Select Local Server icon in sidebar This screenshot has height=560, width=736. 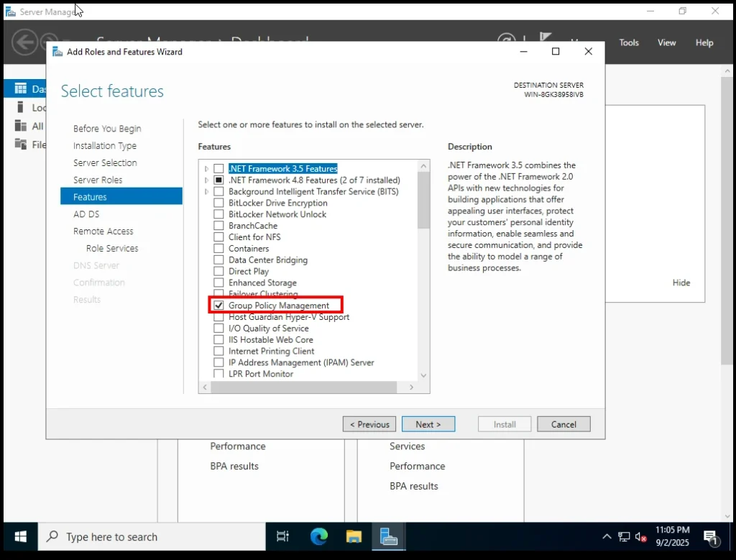point(20,107)
